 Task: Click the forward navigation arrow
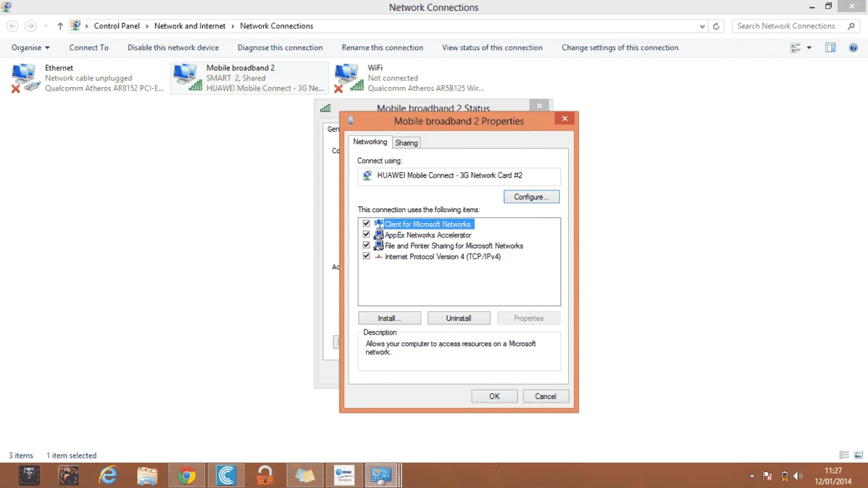point(30,26)
